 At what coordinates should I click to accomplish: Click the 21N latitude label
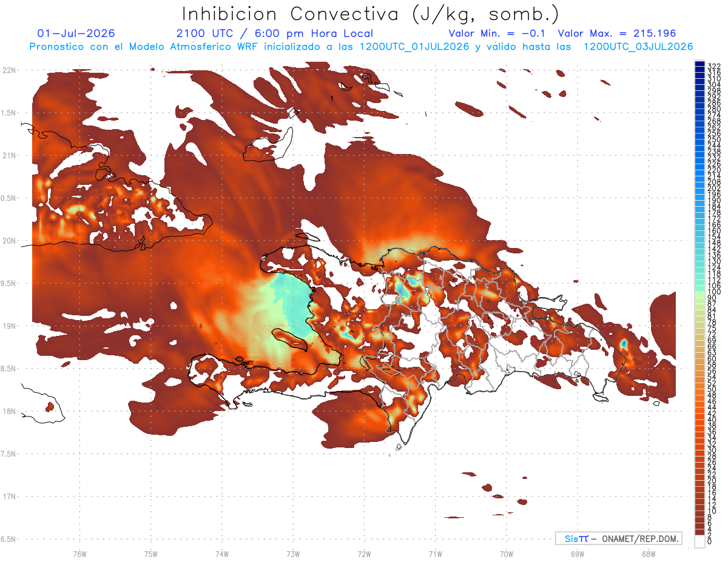click(8, 155)
